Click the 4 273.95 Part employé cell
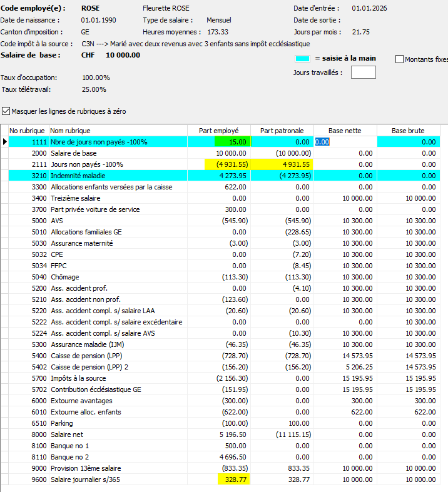The width and height of the screenshot is (448, 492). click(219, 176)
